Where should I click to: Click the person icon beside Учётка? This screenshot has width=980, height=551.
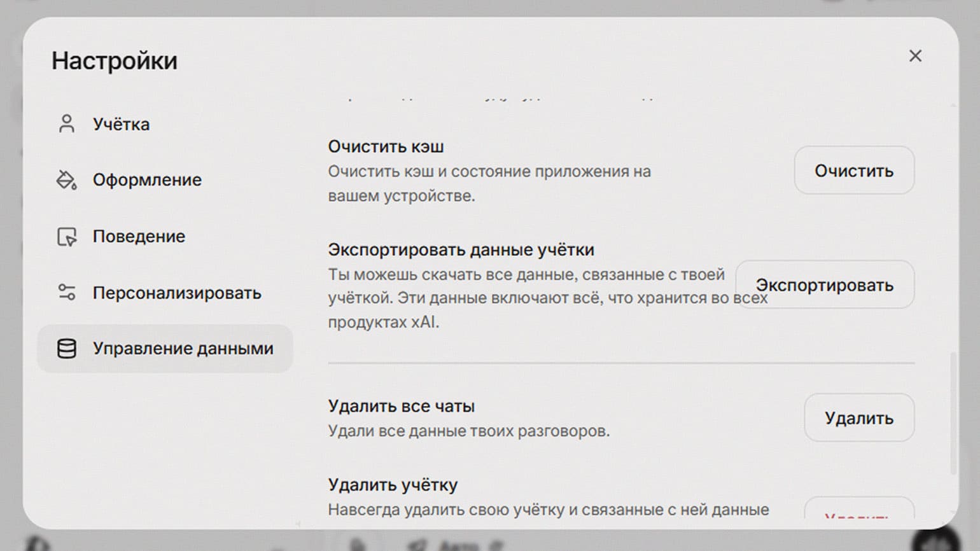coord(67,123)
